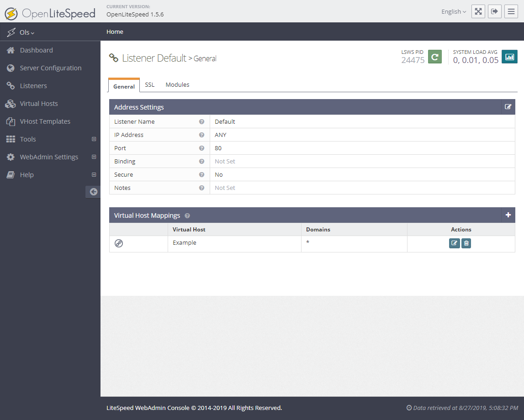Switch to the General tab
The image size is (524, 420).
pyautogui.click(x=124, y=86)
